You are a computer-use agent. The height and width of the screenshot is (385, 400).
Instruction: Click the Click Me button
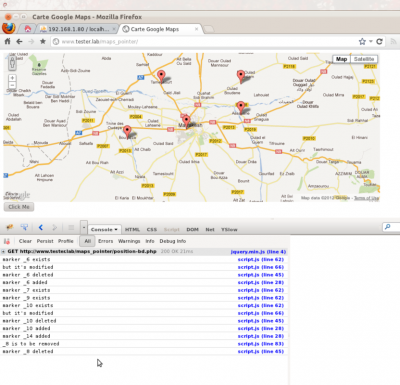19,207
